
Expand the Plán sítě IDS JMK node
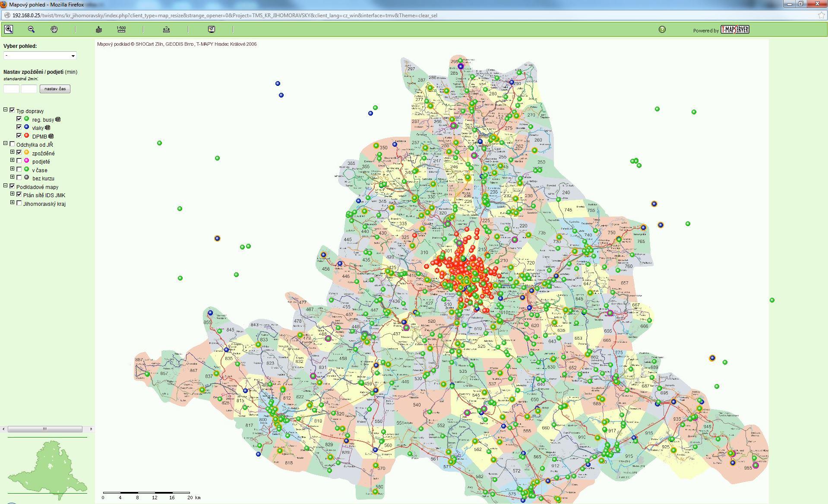[13, 194]
